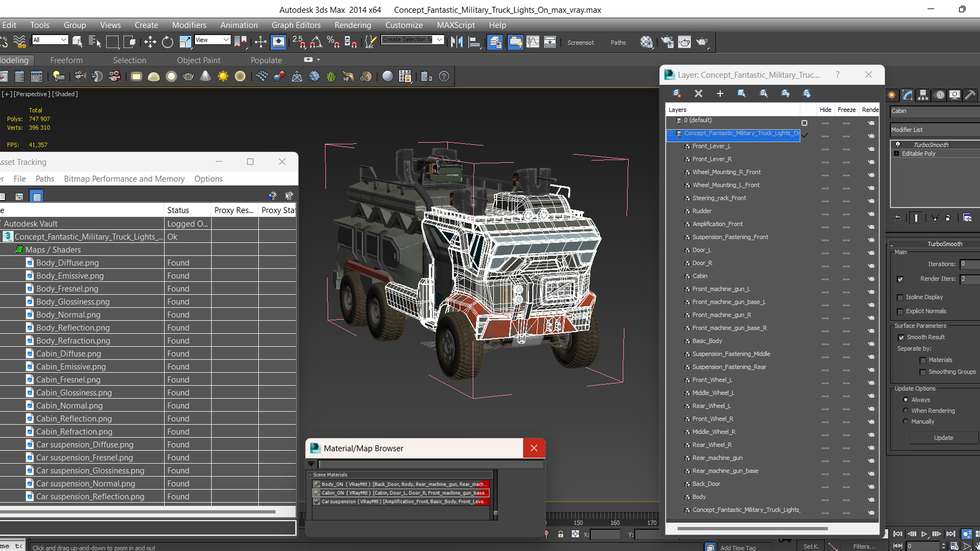Select Cabin_ON material in browser
Image resolution: width=980 pixels, height=551 pixels.
coord(401,493)
